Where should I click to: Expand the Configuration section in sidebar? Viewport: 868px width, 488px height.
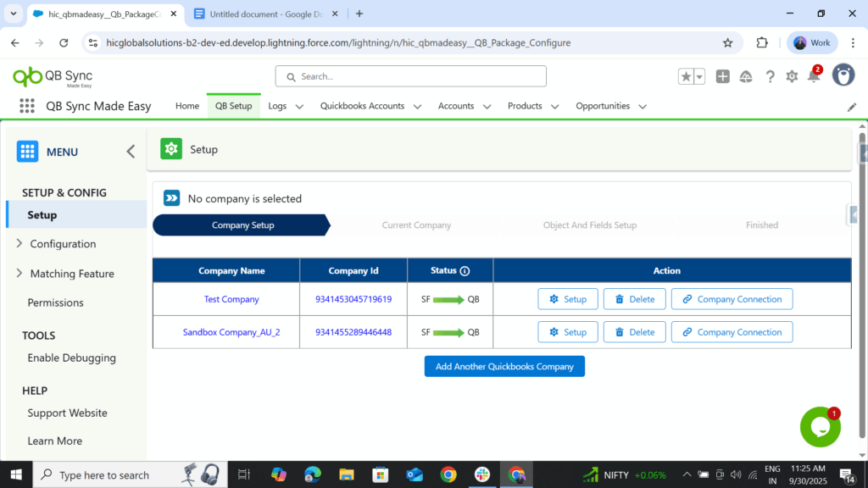click(19, 244)
